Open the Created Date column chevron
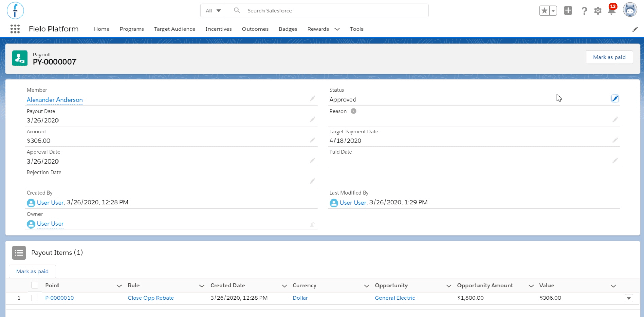Screen dimensions: 644x317 coord(284,286)
